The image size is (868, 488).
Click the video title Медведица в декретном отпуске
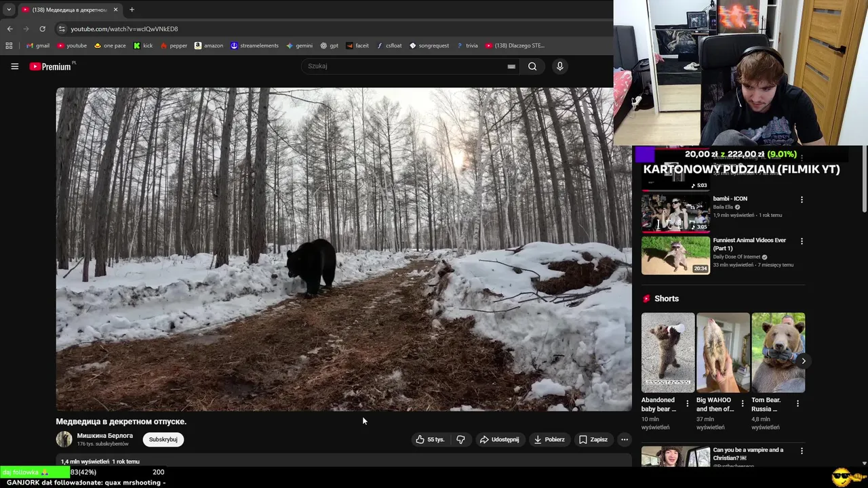(x=121, y=422)
